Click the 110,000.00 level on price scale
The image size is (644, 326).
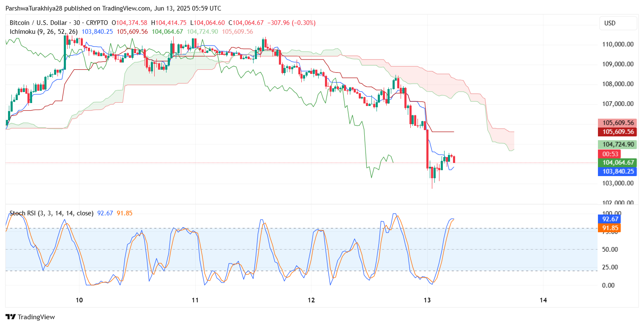617,44
